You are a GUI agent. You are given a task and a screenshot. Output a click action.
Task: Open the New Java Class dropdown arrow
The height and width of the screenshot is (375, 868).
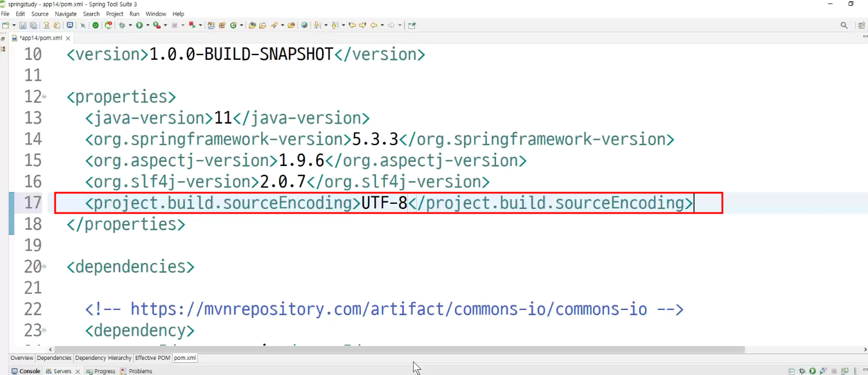pos(241,26)
